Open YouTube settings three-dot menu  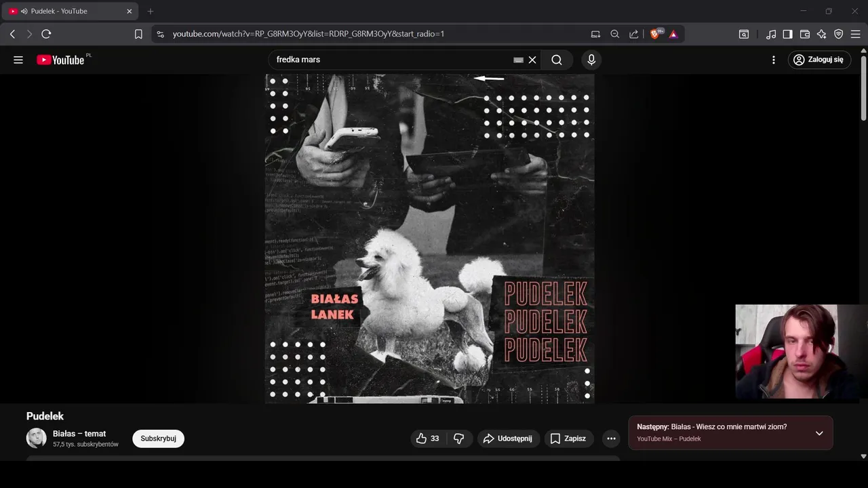click(x=774, y=60)
